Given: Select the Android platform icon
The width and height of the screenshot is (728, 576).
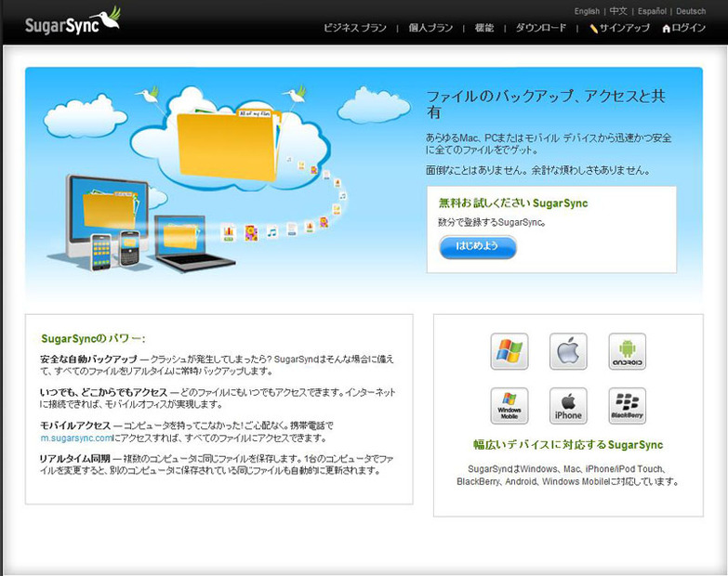Looking at the screenshot, I should tap(628, 351).
